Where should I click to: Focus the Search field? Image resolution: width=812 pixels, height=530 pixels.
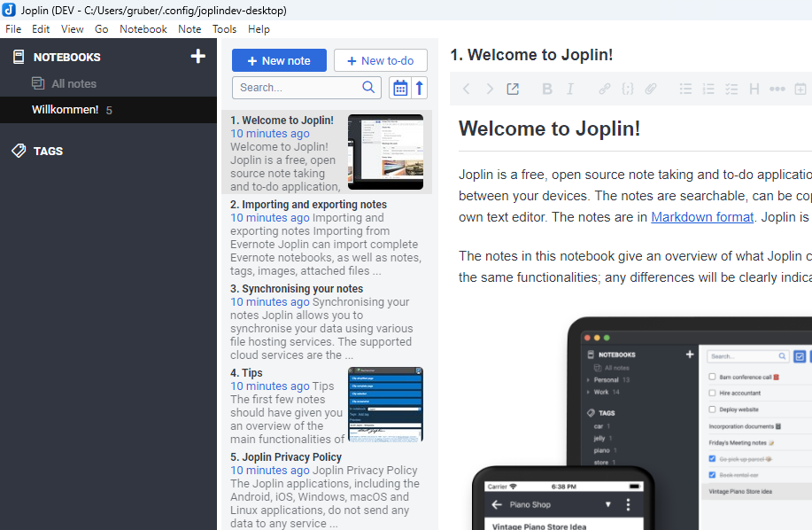(x=306, y=88)
